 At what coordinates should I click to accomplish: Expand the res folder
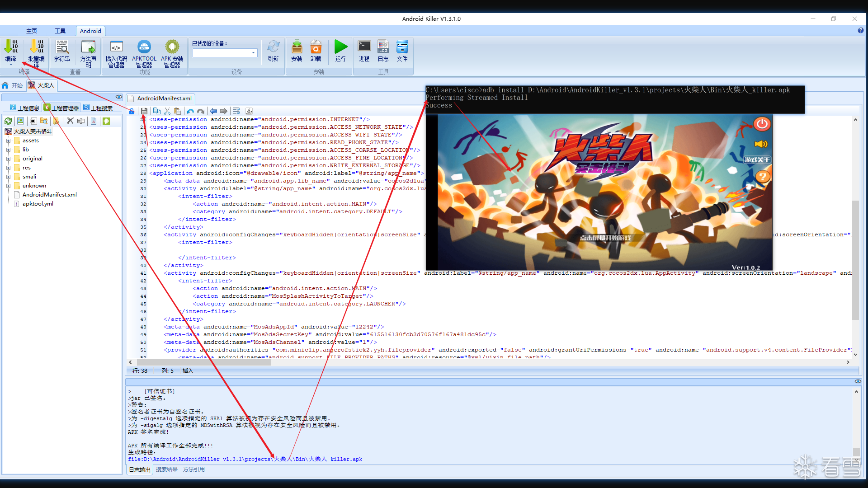pos(9,168)
